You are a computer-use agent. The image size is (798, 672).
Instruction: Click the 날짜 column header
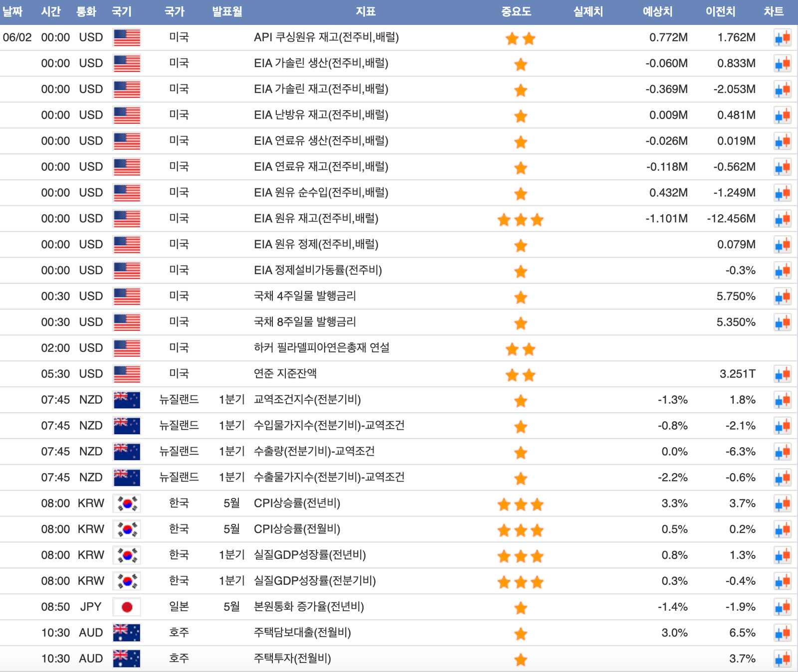[12, 11]
